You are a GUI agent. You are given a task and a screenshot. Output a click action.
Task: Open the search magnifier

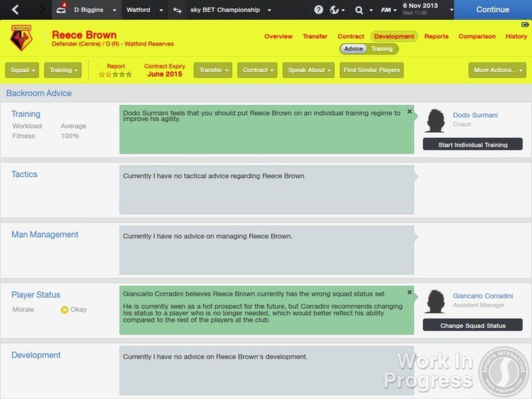pyautogui.click(x=360, y=9)
